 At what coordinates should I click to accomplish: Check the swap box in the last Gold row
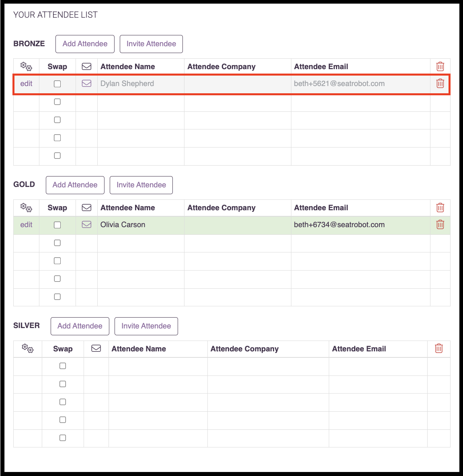[57, 297]
